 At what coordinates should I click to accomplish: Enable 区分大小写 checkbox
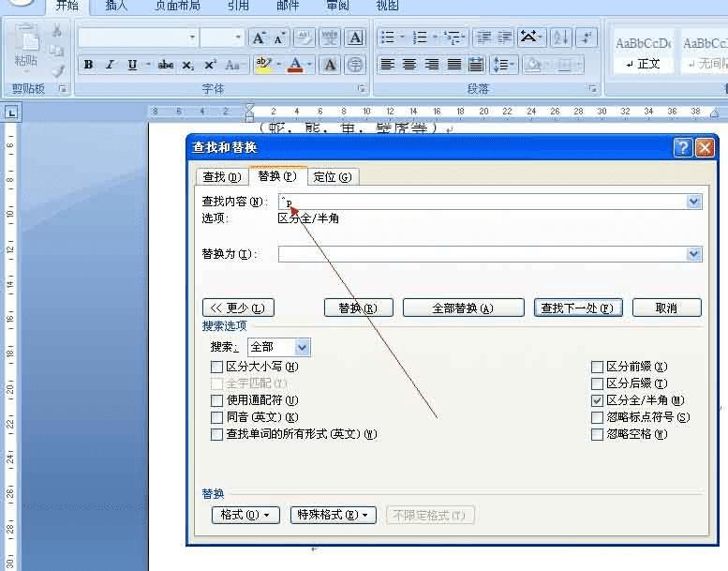pyautogui.click(x=216, y=367)
